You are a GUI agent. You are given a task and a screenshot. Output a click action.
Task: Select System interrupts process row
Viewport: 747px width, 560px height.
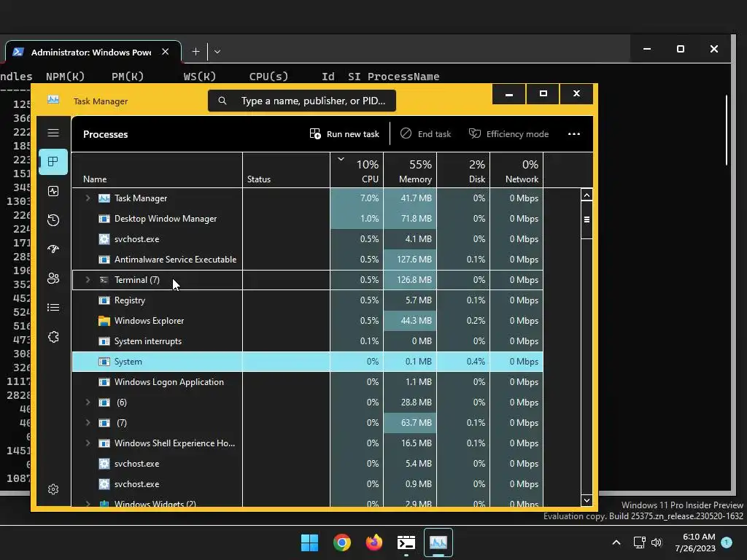tap(307, 341)
